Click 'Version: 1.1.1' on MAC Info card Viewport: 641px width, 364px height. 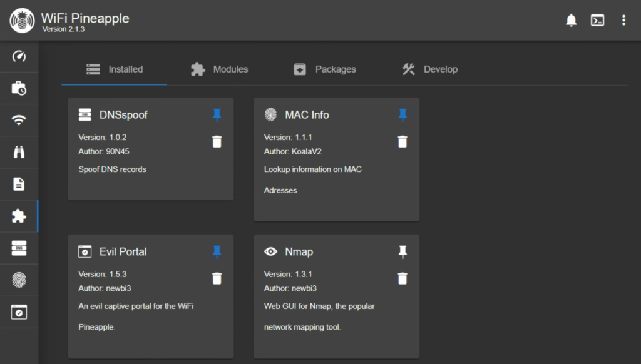click(x=288, y=137)
